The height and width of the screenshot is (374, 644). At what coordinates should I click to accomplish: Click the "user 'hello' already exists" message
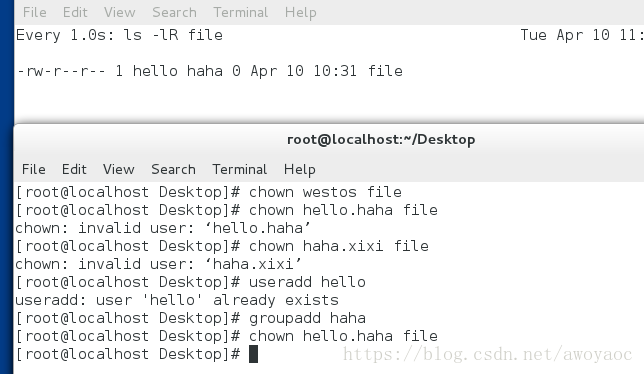click(x=177, y=300)
